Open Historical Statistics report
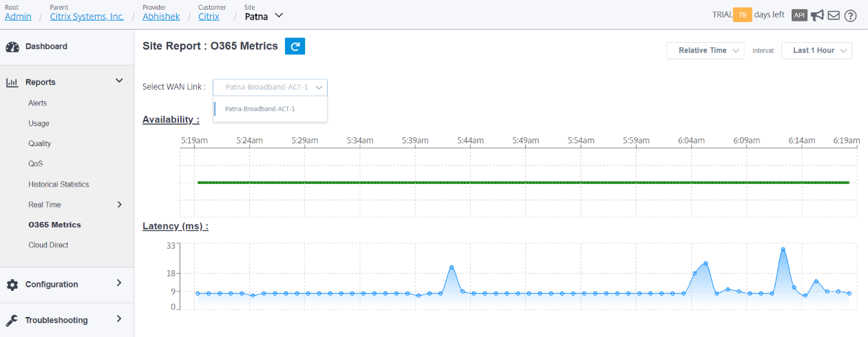Image resolution: width=868 pixels, height=337 pixels. pos(59,185)
